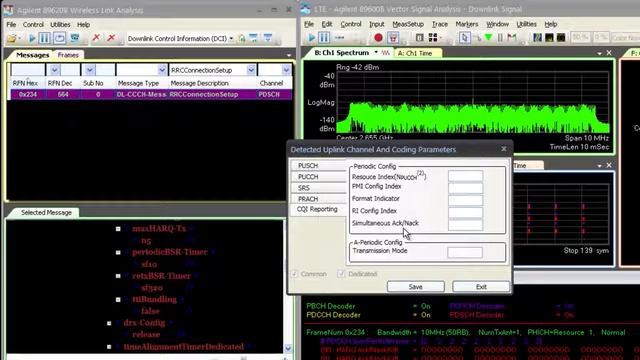640x360 pixels.
Task: Click the single-shot capture icon next to pause in Wireless Link Analysis
Action: [60, 38]
